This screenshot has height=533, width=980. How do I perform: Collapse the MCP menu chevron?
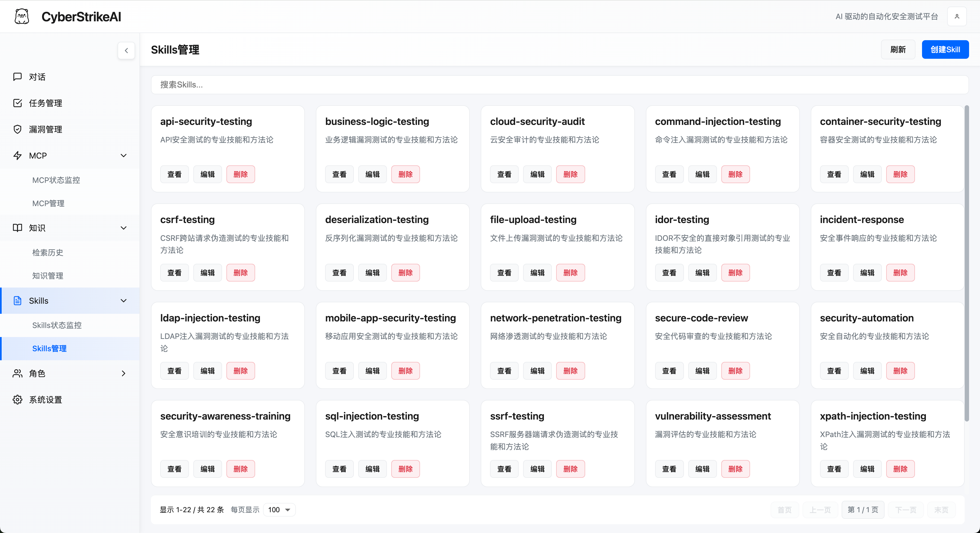(x=124, y=156)
